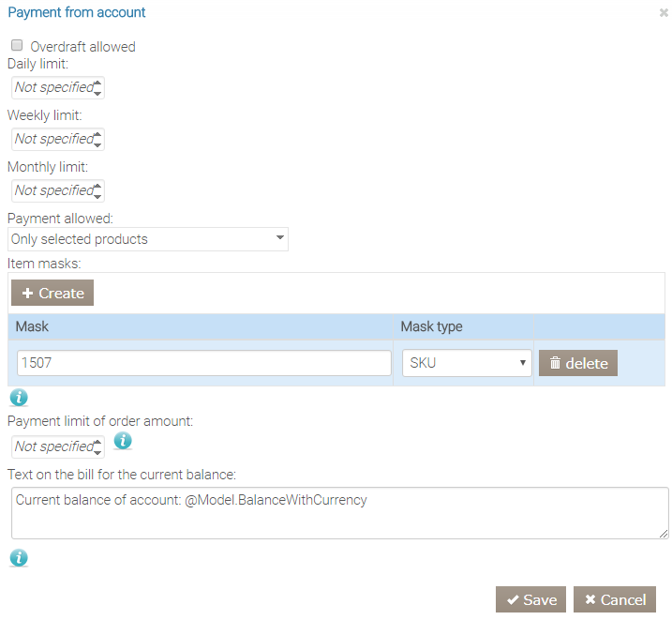Click the Daily limit input field
This screenshot has width=672, height=620.
pos(52,87)
